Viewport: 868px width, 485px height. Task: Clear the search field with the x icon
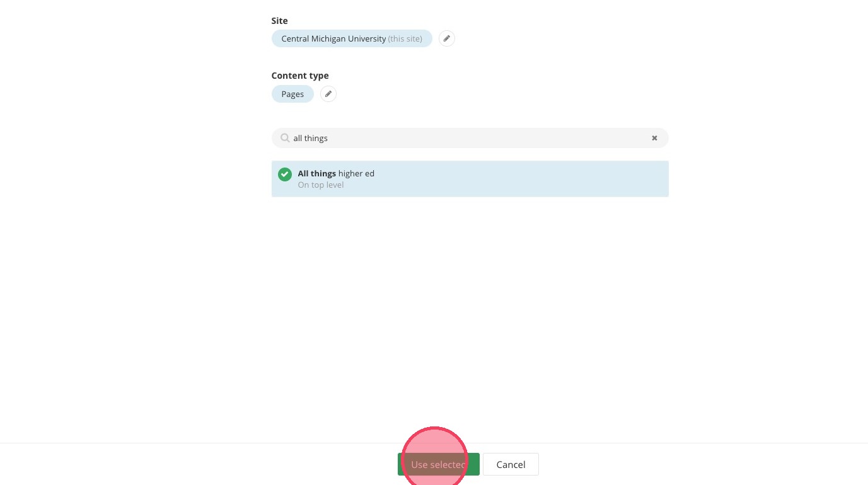point(654,138)
